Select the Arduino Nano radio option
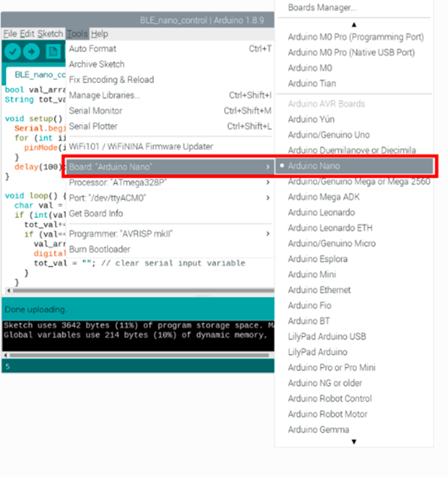 tap(314, 166)
